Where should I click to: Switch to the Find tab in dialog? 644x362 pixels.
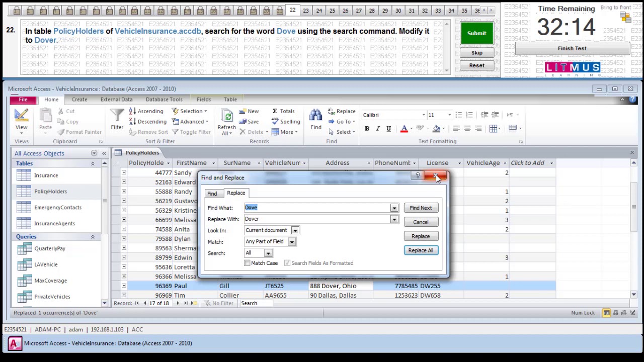(212, 194)
